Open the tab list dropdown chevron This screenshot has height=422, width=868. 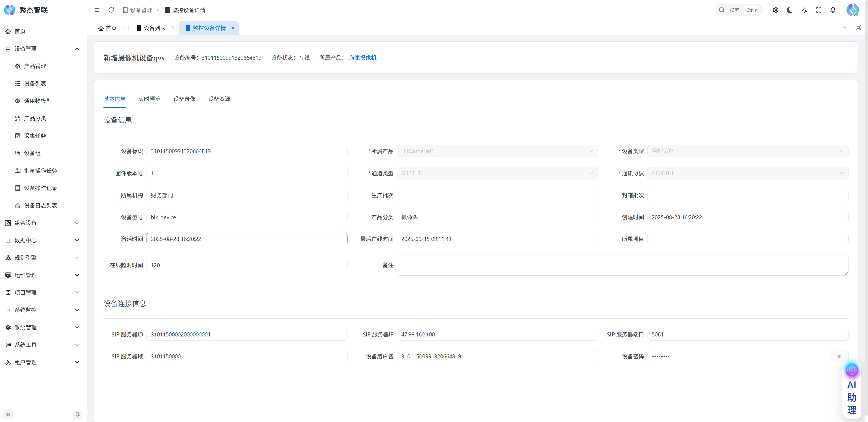(845, 28)
